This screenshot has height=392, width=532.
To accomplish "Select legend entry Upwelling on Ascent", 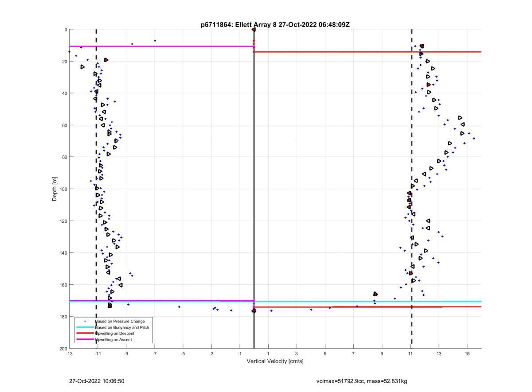I will point(113,340).
